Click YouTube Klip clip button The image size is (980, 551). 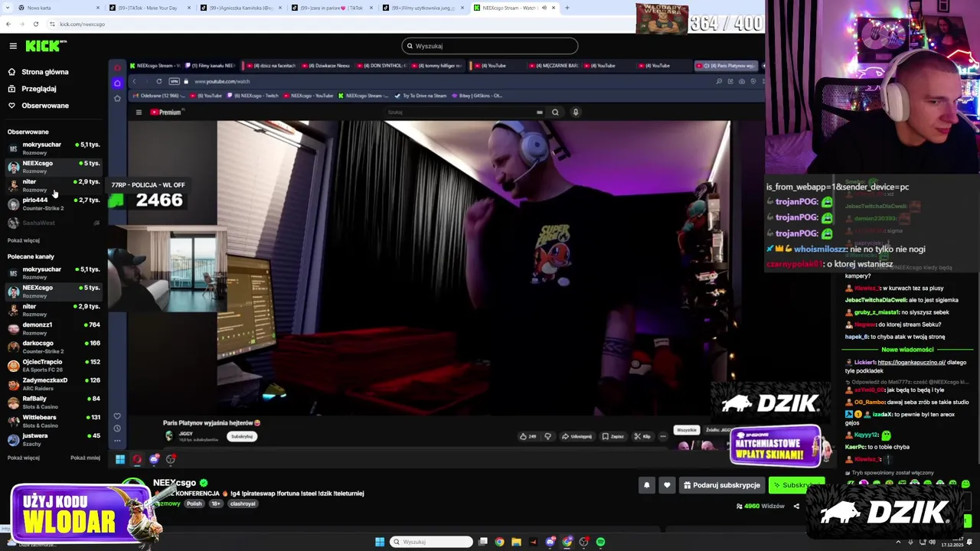point(642,436)
